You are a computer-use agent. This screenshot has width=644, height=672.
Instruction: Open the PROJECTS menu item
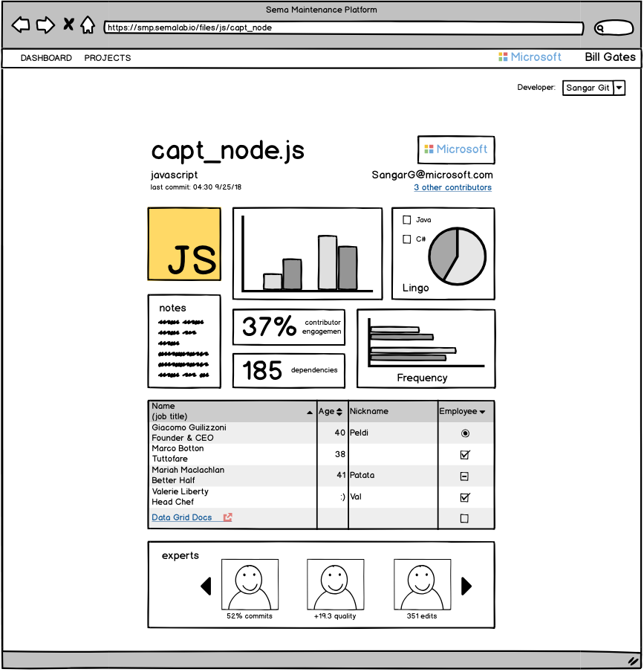coord(108,58)
